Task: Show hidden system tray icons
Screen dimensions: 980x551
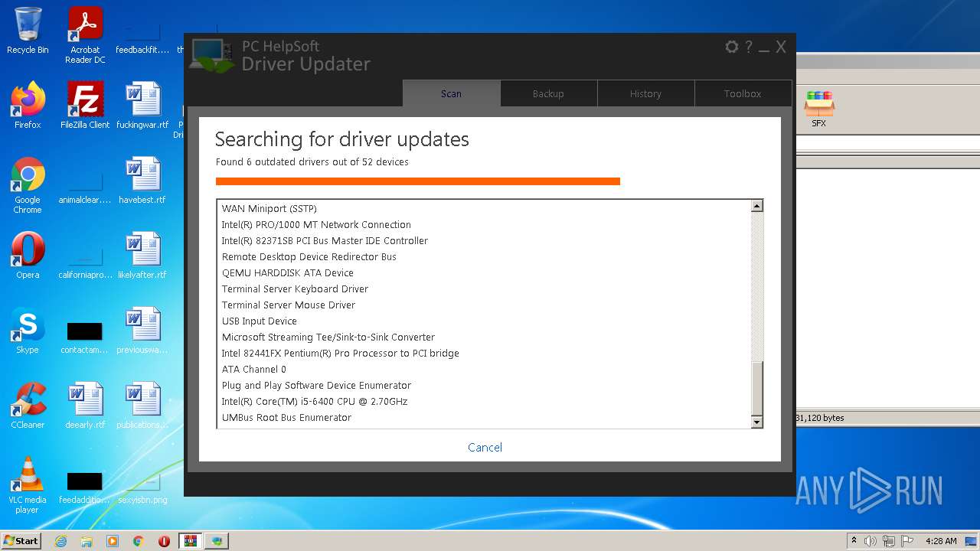Action: 854,540
